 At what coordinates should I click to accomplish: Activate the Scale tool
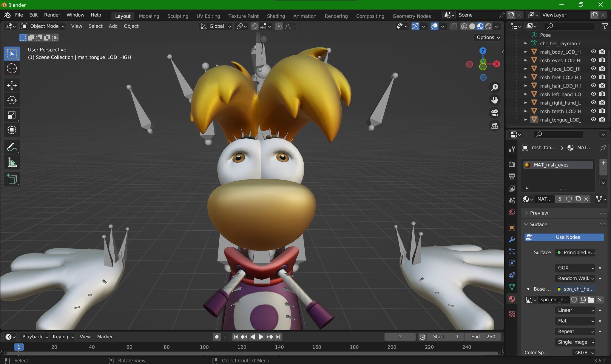coord(12,115)
